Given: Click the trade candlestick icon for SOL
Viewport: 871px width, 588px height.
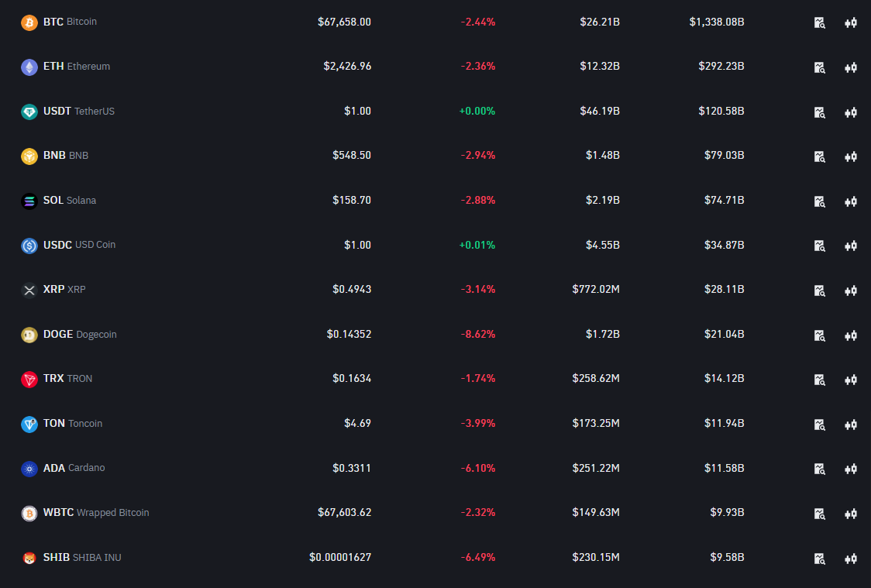Looking at the screenshot, I should point(850,201).
